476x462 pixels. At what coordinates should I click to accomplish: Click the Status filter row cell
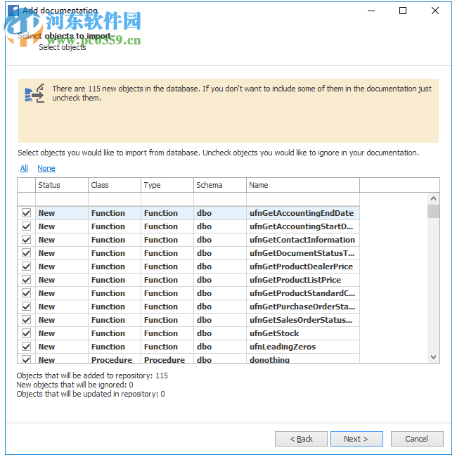point(62,199)
